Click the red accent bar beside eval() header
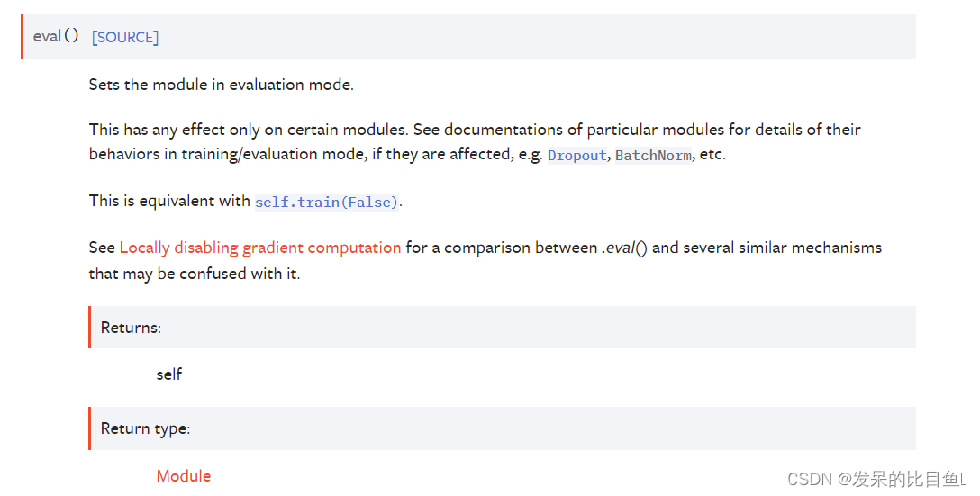980x496 pixels. 22,36
